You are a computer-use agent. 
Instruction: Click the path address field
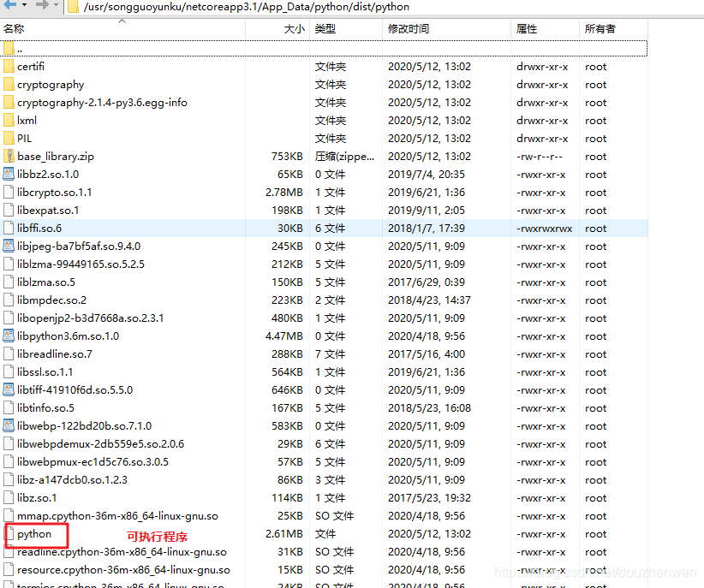point(384,7)
